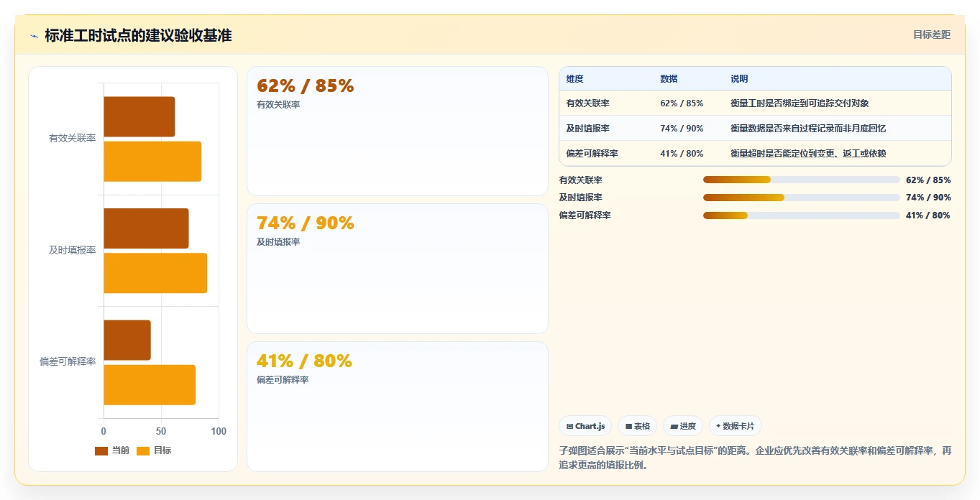This screenshot has width=980, height=500.
Task: Click the 维度 table column header
Action: [574, 79]
